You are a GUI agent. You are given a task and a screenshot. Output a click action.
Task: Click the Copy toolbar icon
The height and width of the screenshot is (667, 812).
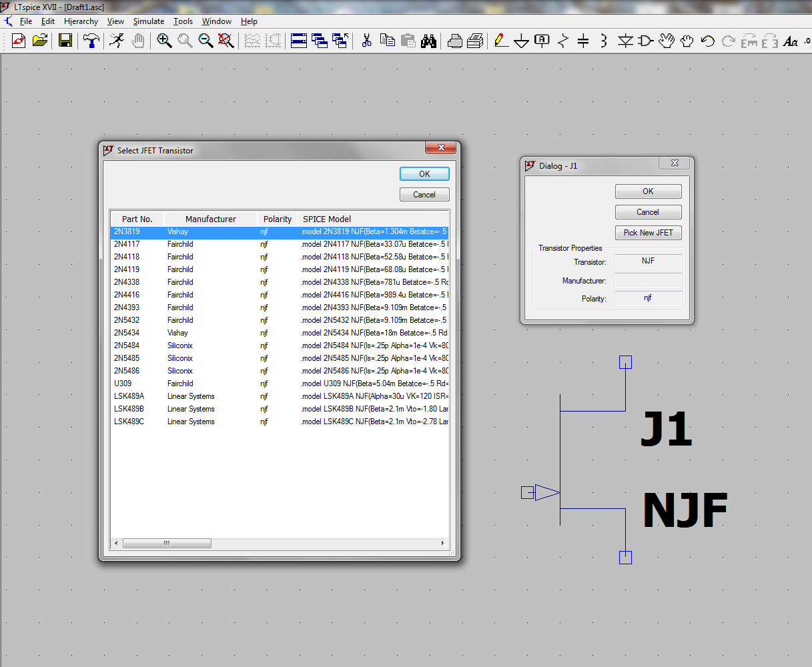coord(387,41)
